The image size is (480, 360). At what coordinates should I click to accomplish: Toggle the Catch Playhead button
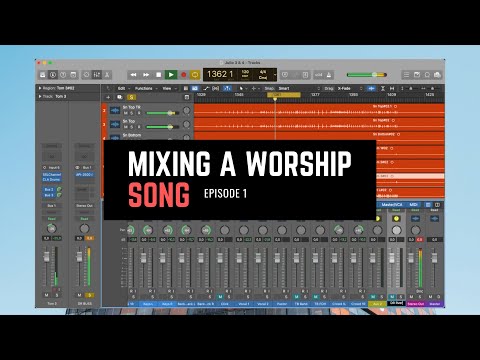[x=227, y=88]
